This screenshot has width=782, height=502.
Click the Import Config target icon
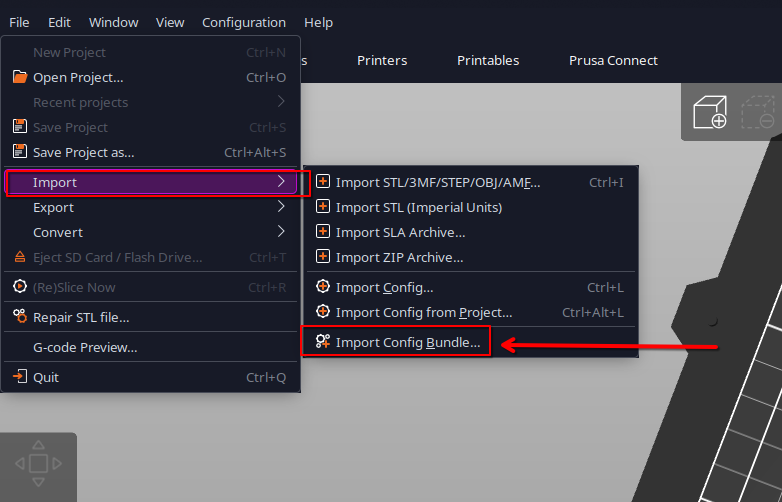tap(322, 287)
